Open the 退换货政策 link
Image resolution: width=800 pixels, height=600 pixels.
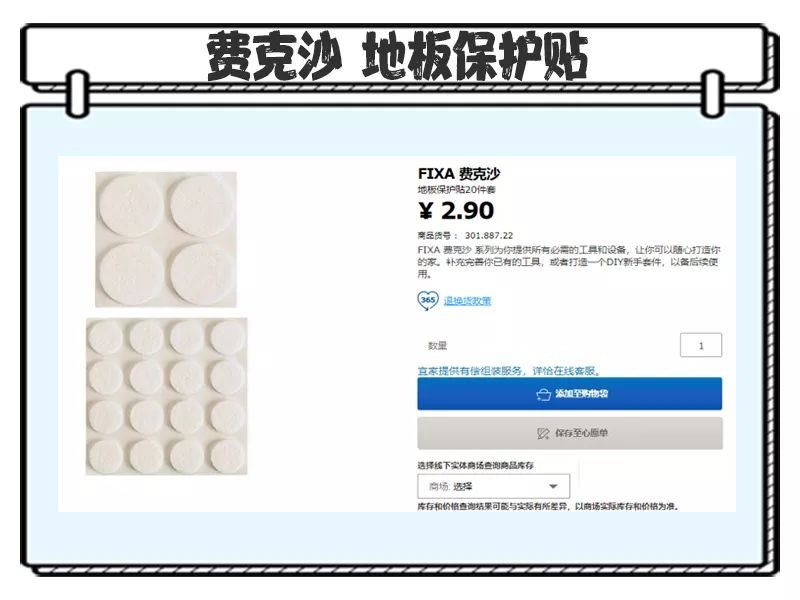[467, 301]
